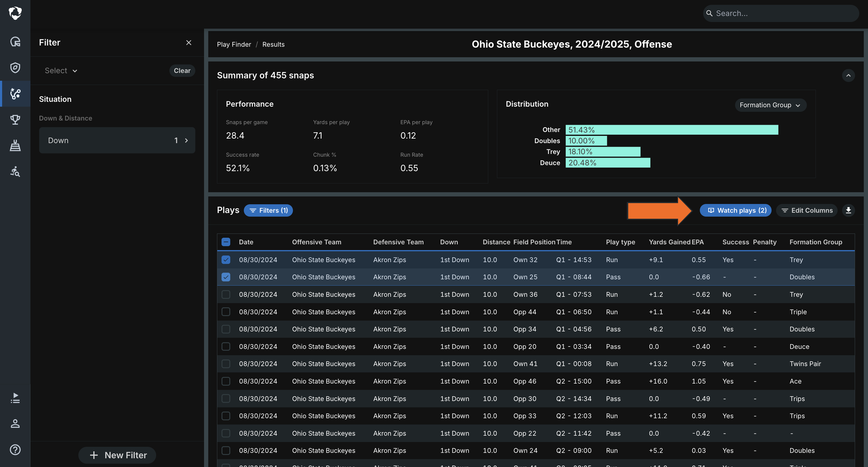Image resolution: width=868 pixels, height=467 pixels.
Task: Open the Formation Group distribution dropdown
Action: pos(770,105)
